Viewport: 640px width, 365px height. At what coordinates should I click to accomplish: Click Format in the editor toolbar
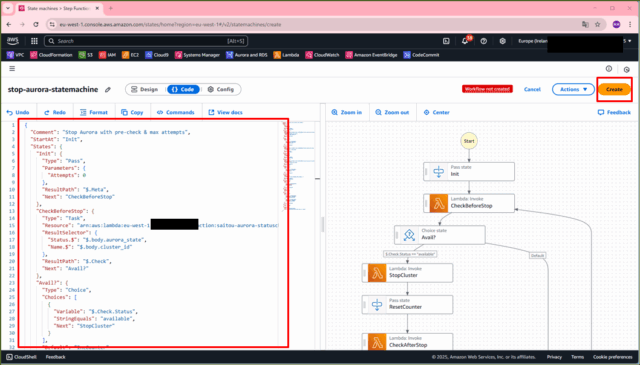(94, 112)
